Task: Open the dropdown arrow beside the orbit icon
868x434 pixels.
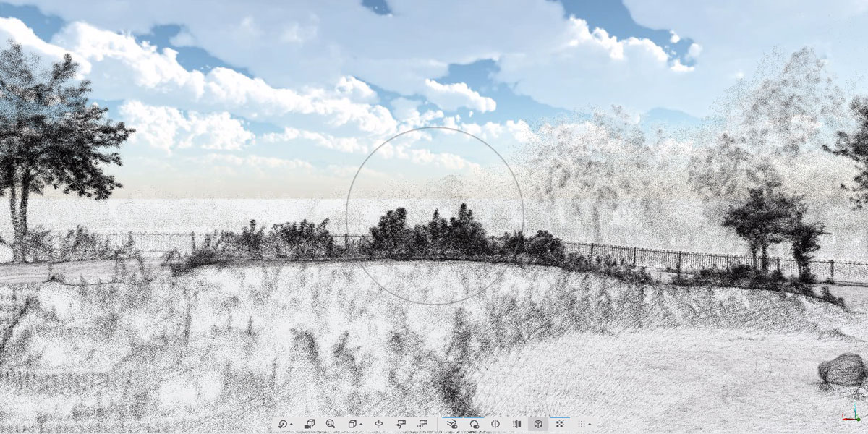Action: point(291,425)
